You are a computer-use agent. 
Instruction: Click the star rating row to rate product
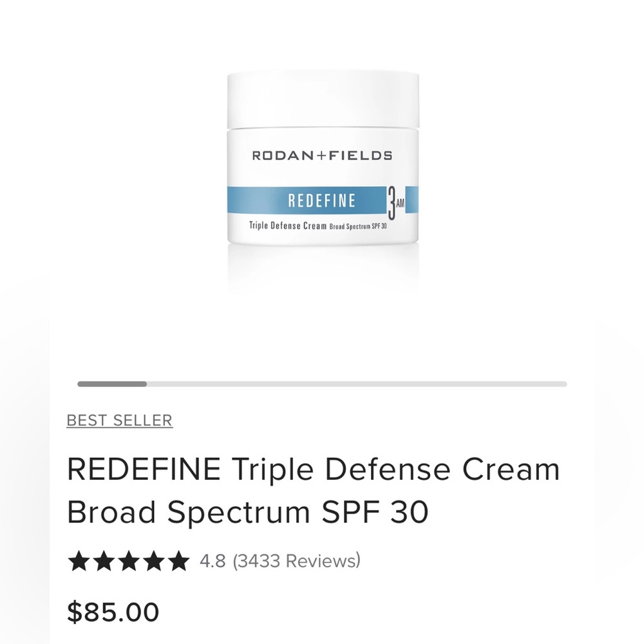click(129, 561)
